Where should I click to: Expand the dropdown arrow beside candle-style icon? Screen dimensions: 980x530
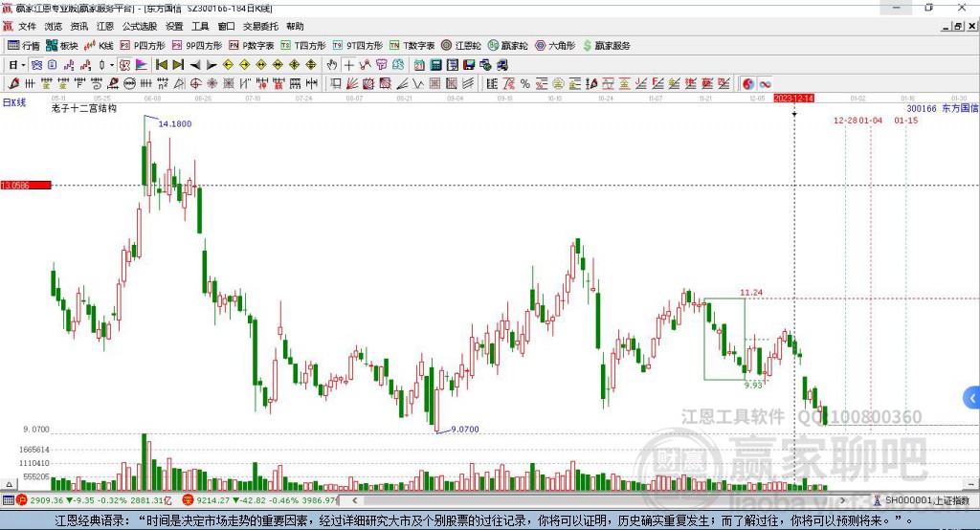[112, 64]
